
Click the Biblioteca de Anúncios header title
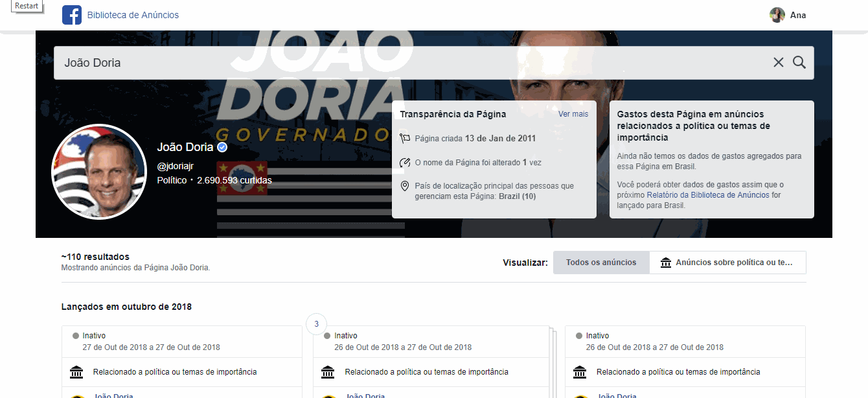[133, 15]
